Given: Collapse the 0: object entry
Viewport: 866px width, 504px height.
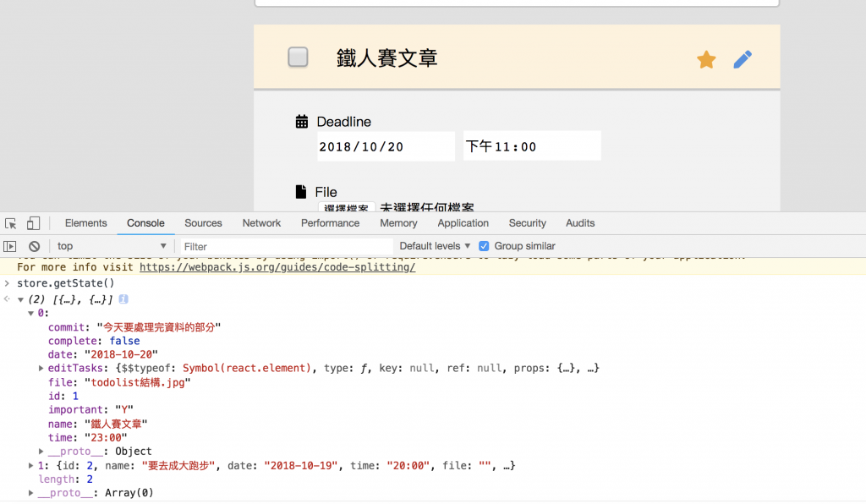Looking at the screenshot, I should pyautogui.click(x=31, y=313).
